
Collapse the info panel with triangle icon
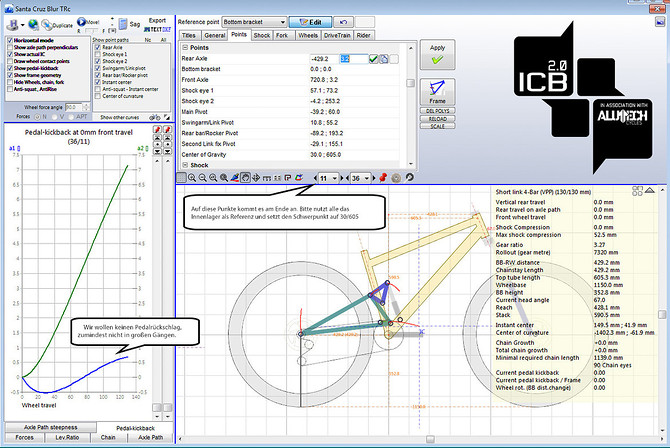649,190
